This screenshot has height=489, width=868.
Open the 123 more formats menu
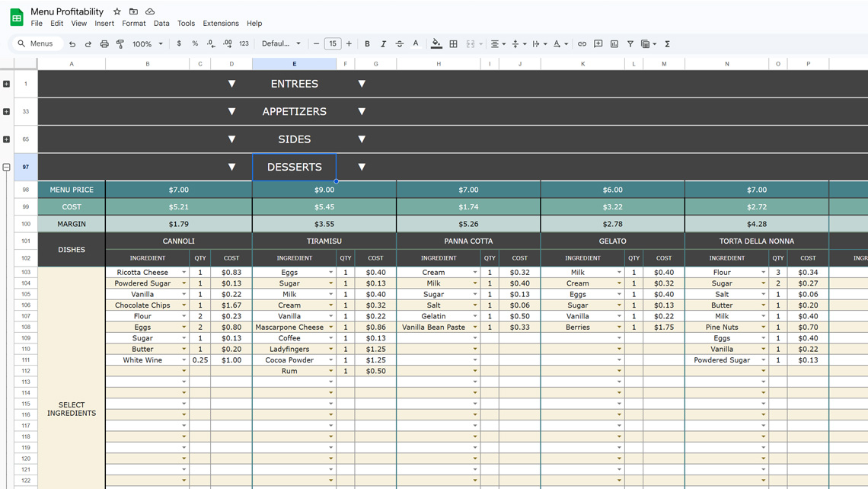coord(244,43)
